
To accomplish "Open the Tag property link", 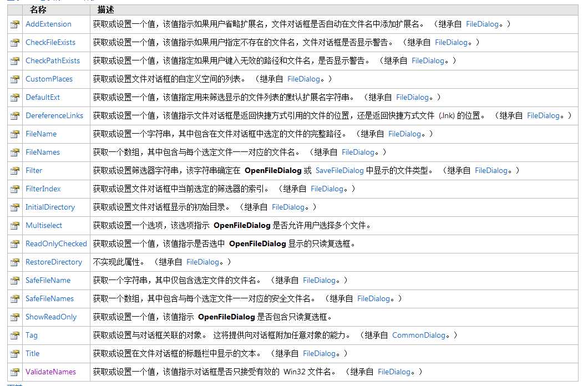I will 32,336.
